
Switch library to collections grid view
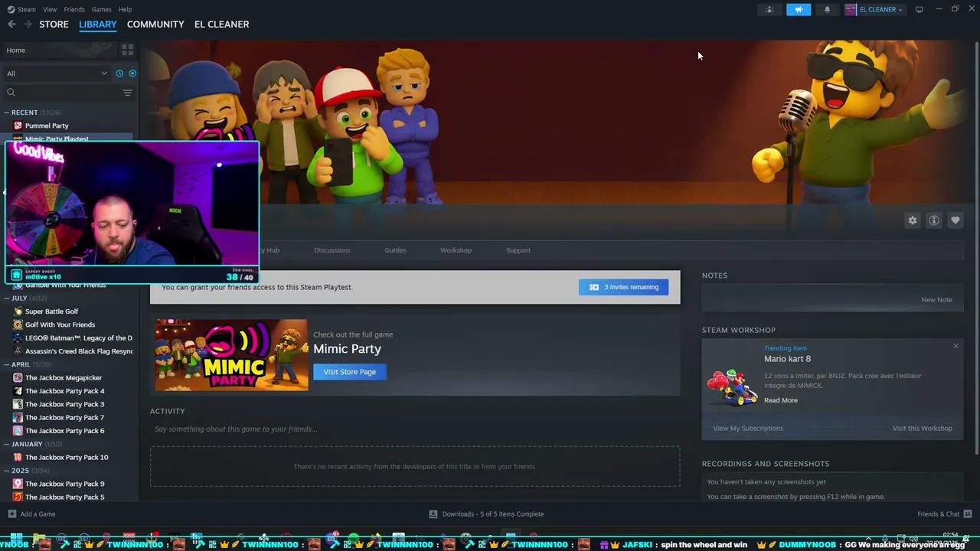tap(127, 50)
